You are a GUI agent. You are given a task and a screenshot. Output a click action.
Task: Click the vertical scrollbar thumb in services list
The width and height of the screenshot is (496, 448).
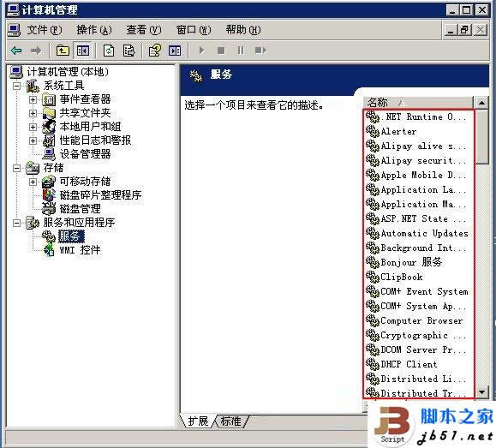481,136
